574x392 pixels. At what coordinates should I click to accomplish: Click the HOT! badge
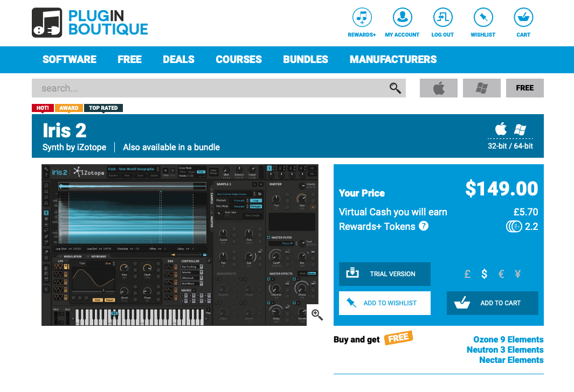(x=43, y=108)
